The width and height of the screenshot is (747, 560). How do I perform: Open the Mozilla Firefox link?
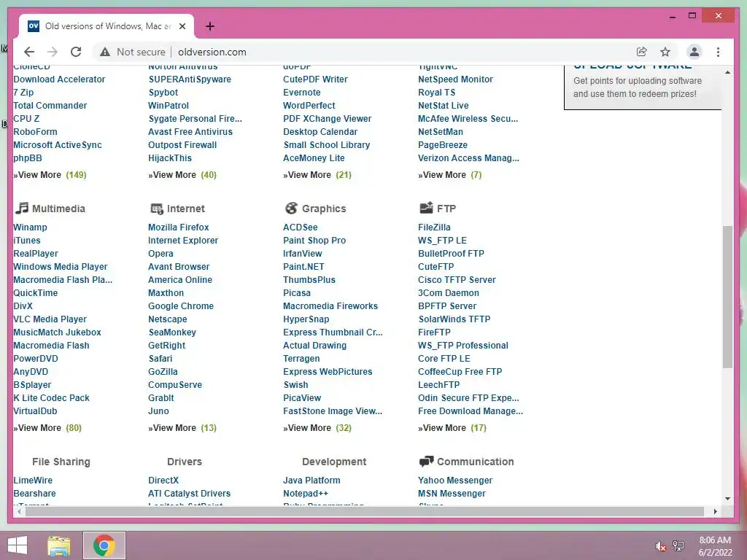[x=178, y=227]
